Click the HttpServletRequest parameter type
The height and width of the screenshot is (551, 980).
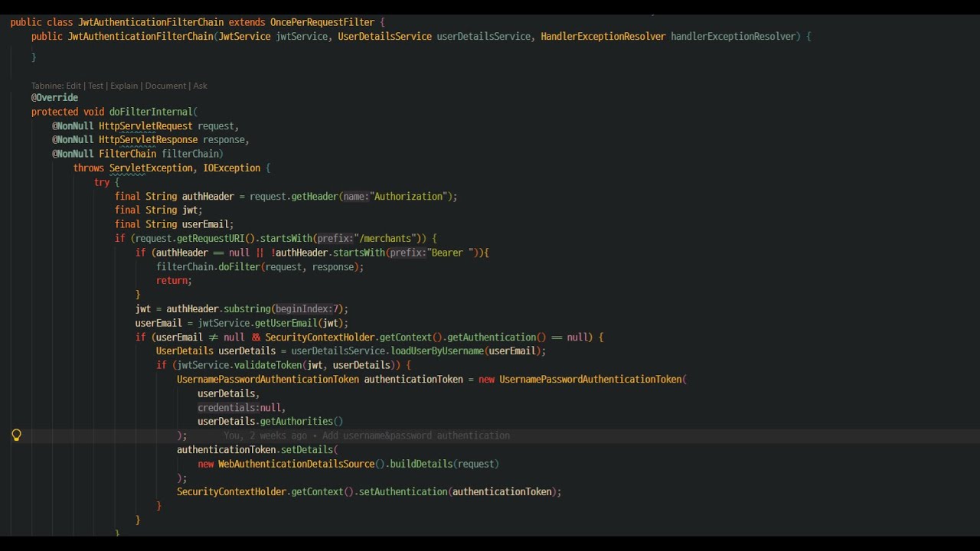(145, 126)
